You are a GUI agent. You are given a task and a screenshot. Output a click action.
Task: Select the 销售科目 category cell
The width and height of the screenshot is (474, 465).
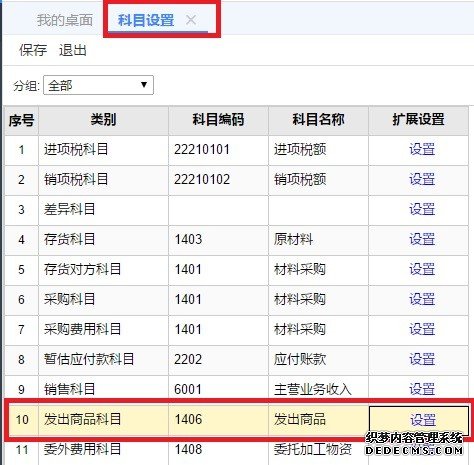[103, 388]
